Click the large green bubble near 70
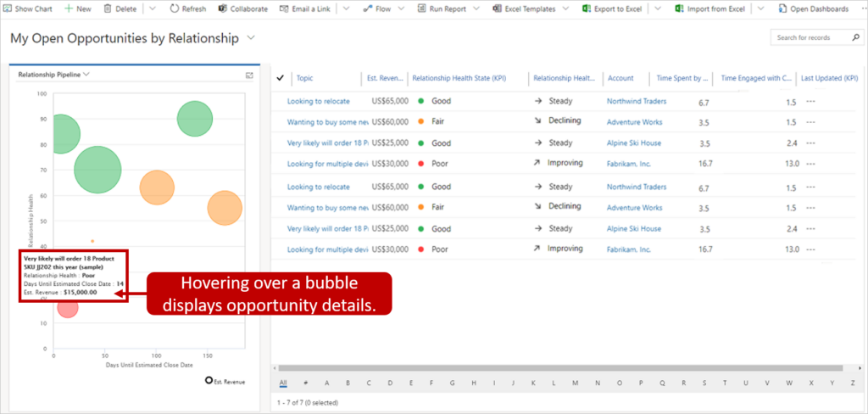Image resolution: width=868 pixels, height=414 pixels. click(x=97, y=171)
